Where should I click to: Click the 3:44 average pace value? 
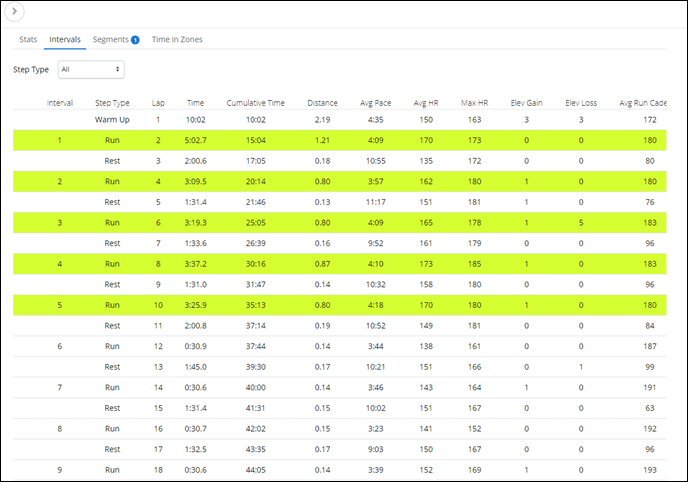pyautogui.click(x=376, y=346)
